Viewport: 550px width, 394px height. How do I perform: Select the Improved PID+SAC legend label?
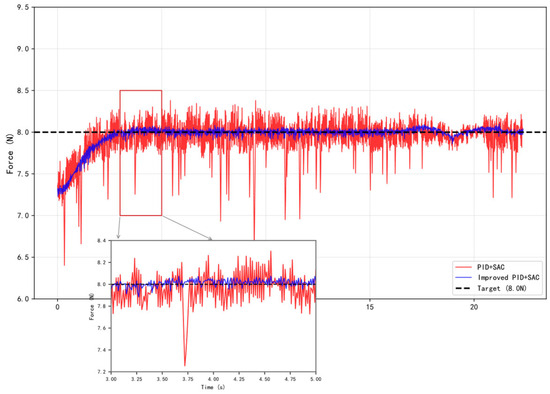(x=508, y=278)
